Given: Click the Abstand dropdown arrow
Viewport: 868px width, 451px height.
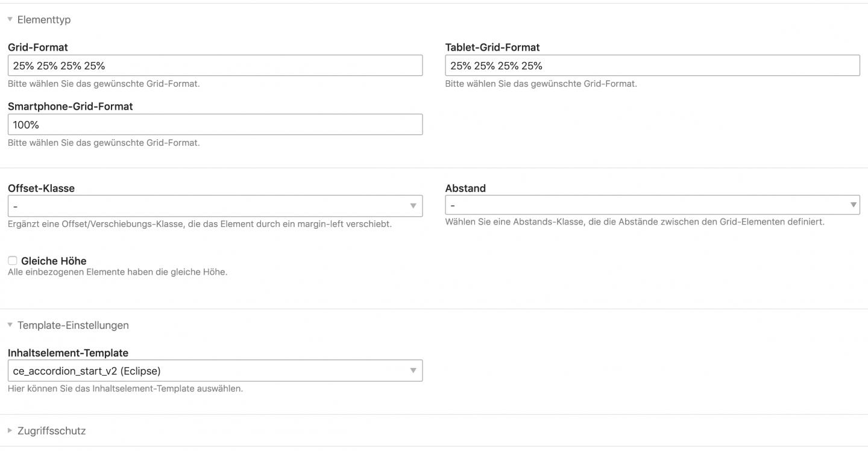Looking at the screenshot, I should pos(853,205).
